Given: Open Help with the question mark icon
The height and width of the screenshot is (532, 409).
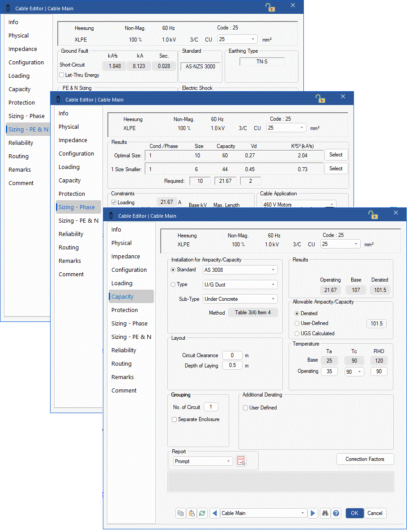Looking at the screenshot, I should click(336, 513).
